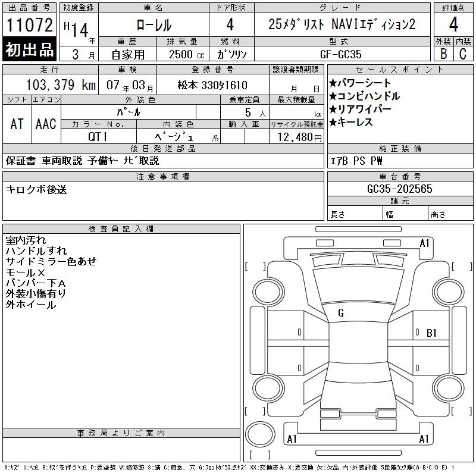The height and width of the screenshot is (476, 476).
Task: Click the air conditioner value AAC
Action: 46,124
